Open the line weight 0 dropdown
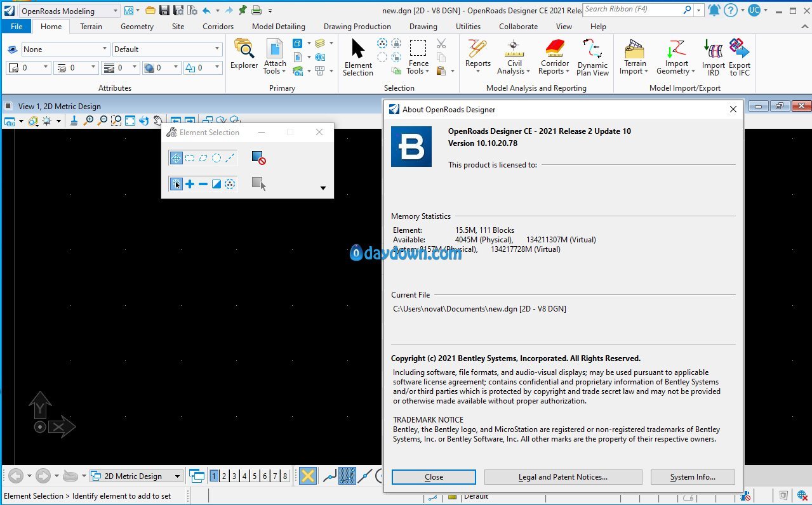The height and width of the screenshot is (505, 812). pos(119,67)
